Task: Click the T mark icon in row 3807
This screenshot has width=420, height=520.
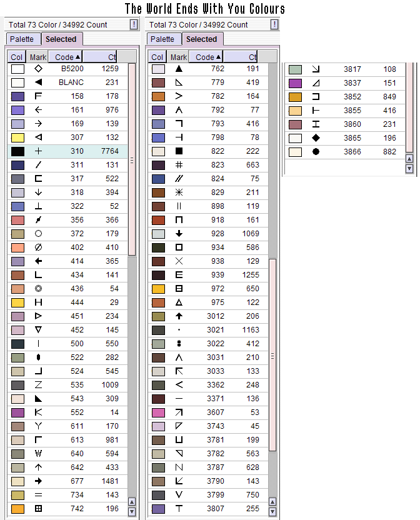Action: (179, 509)
